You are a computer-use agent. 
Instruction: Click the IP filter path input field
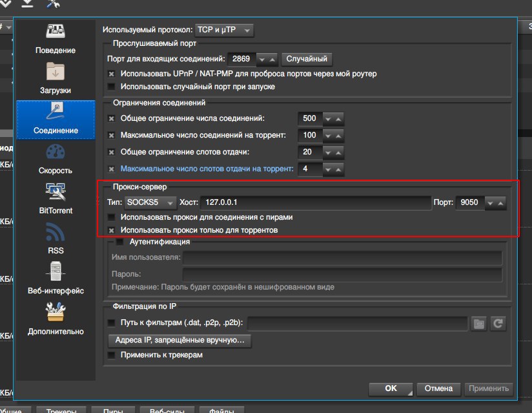click(358, 323)
